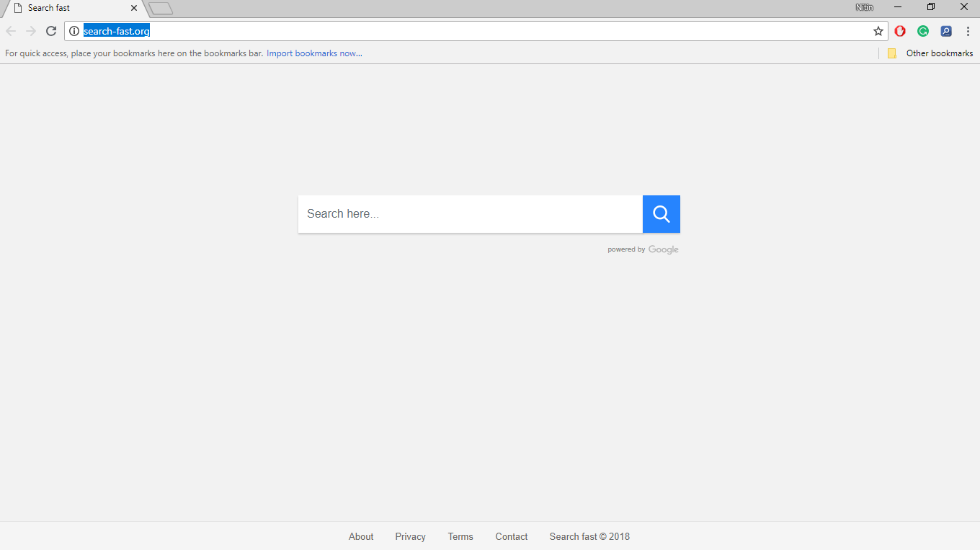The image size is (980, 550).
Task: Open the Terms page
Action: coord(460,536)
